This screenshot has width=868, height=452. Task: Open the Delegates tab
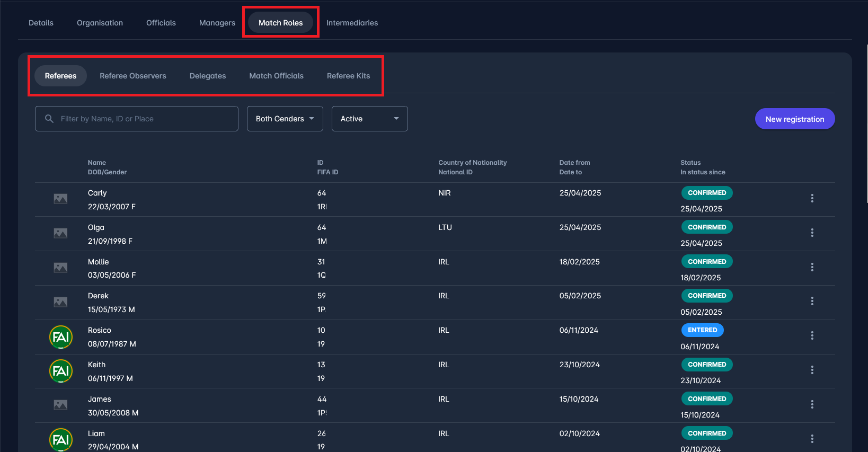click(208, 76)
